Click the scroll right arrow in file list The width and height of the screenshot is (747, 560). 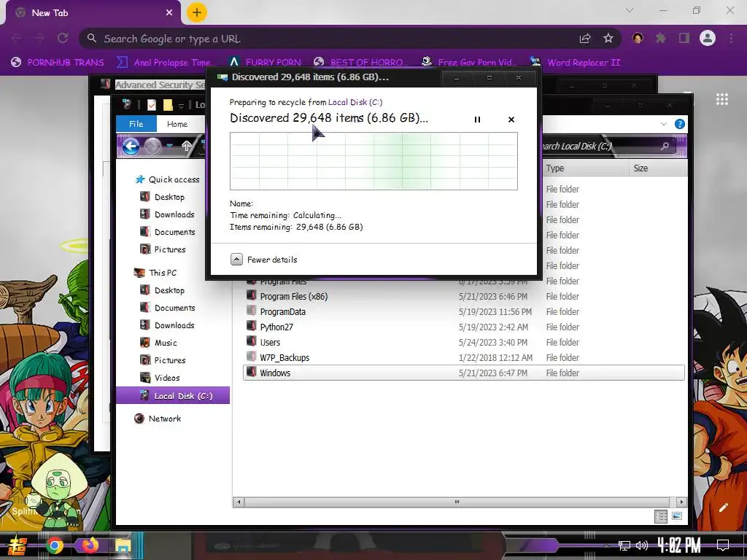tap(681, 502)
